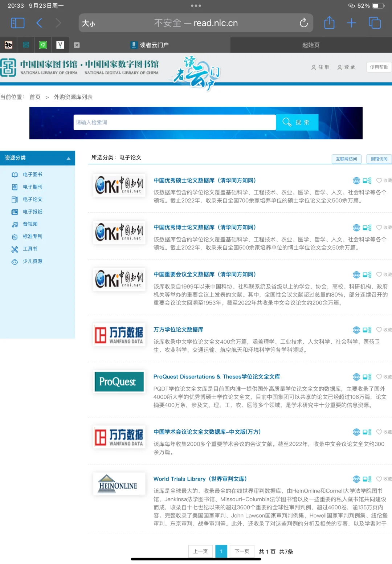
Task: Switch to the 读者云门户 tab
Action: point(150,45)
